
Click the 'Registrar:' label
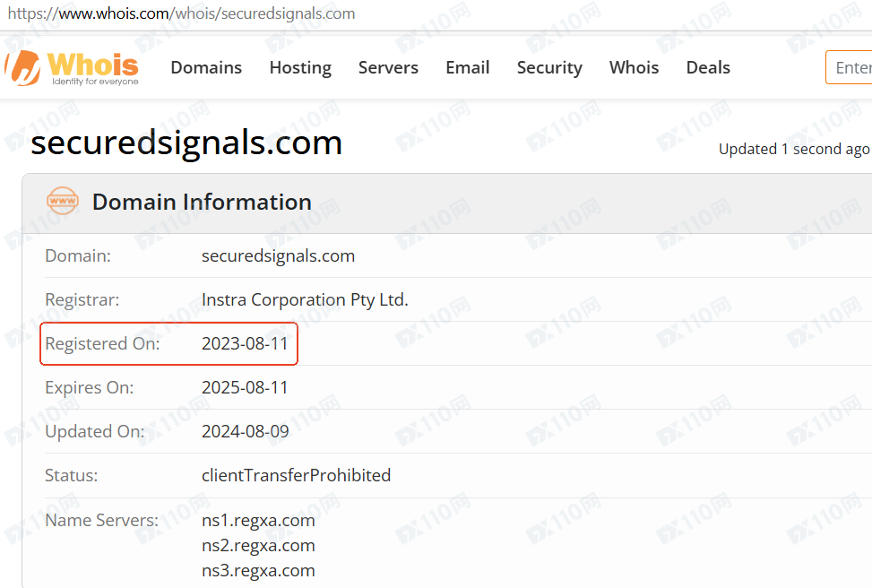click(82, 300)
